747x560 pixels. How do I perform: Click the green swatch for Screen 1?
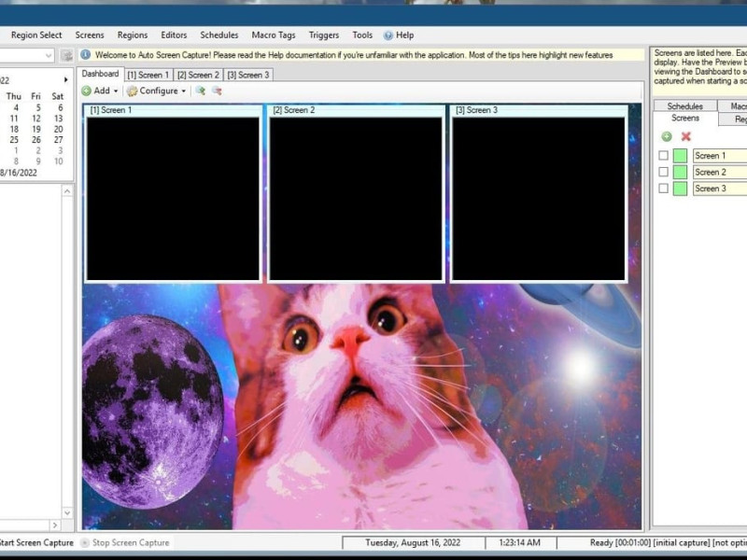pos(680,155)
